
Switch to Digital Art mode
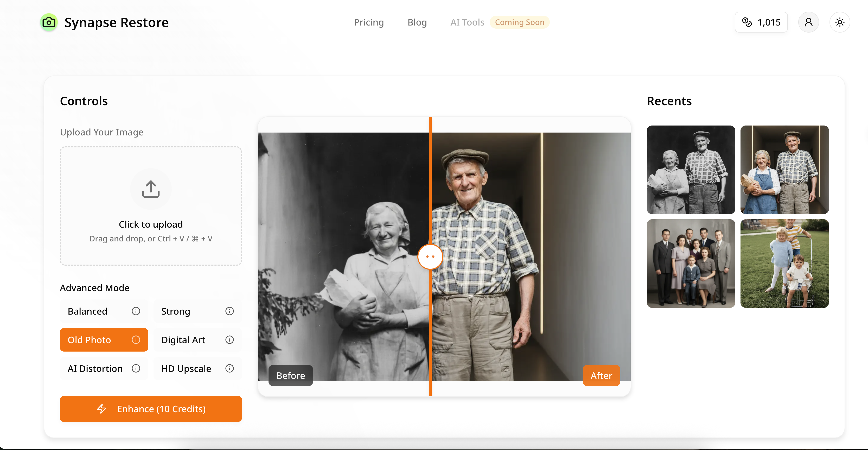pos(183,340)
